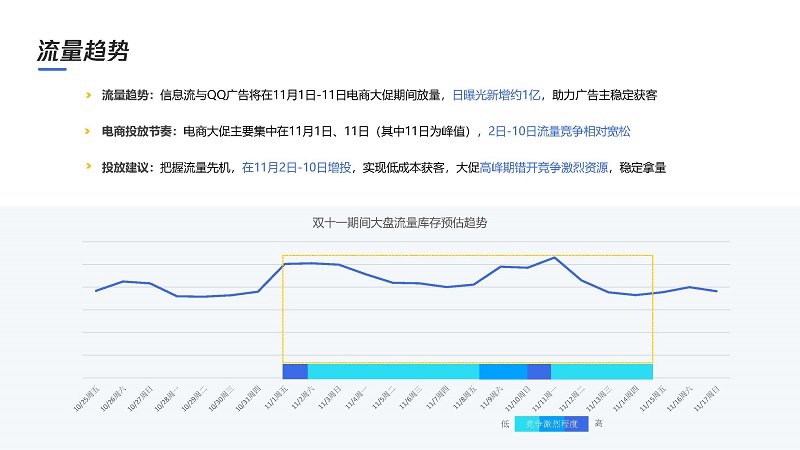
Task: Select the chart title 双十一期间大盘流量库存预估趋势
Action: pyautogui.click(x=400, y=221)
